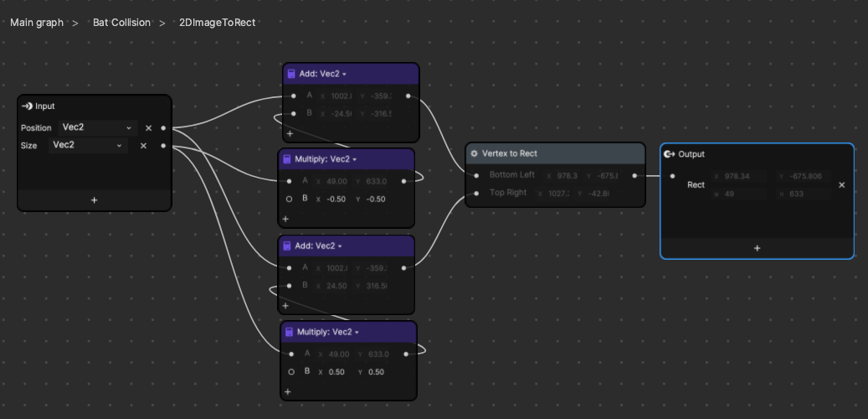Open type dropdown on lower Multiply: Vec2 node

pos(357,333)
